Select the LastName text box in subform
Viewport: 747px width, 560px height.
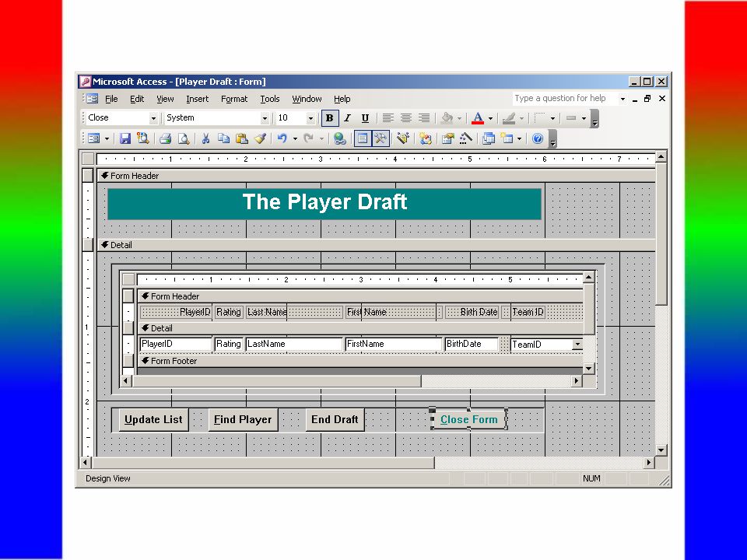pyautogui.click(x=294, y=344)
